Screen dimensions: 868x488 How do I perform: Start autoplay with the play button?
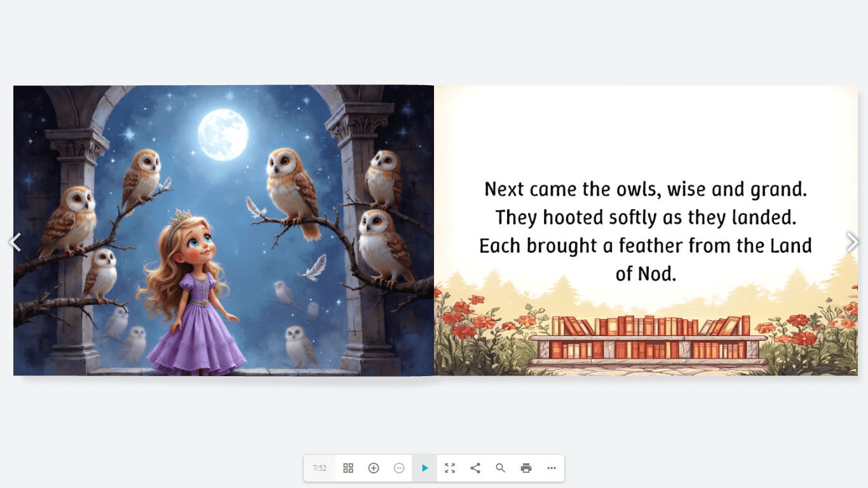click(424, 468)
